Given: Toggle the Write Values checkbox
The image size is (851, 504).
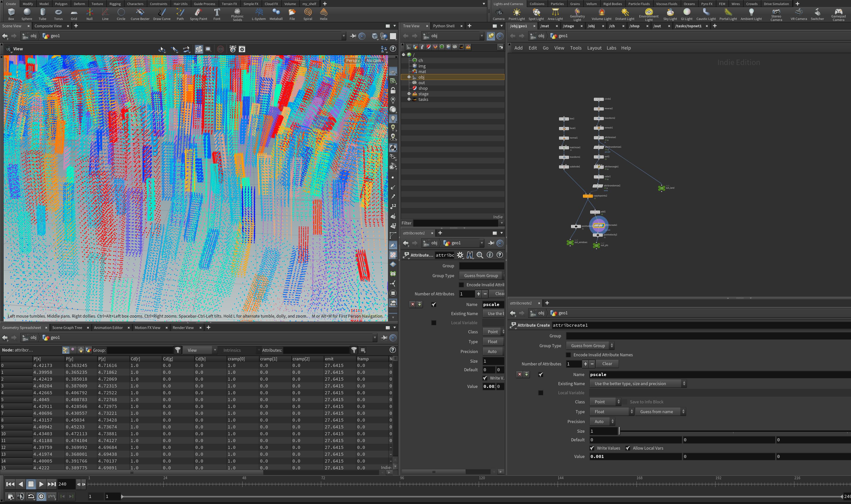Looking at the screenshot, I should tap(592, 448).
